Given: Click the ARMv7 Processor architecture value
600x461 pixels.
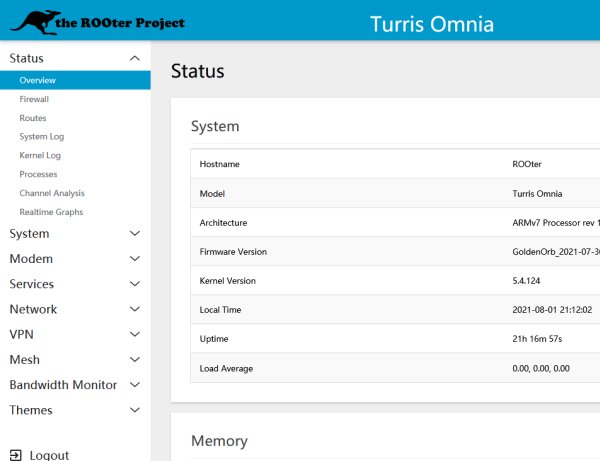Looking at the screenshot, I should click(x=556, y=223).
